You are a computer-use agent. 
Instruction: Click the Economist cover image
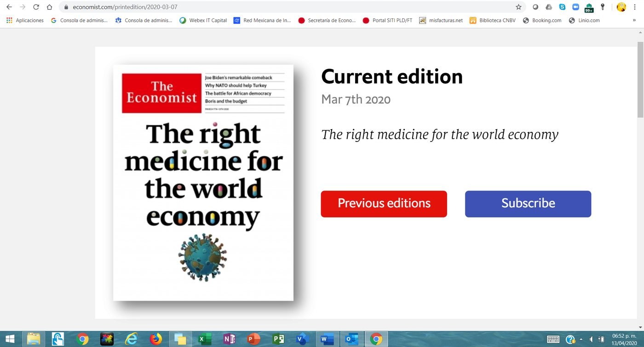[x=203, y=182]
